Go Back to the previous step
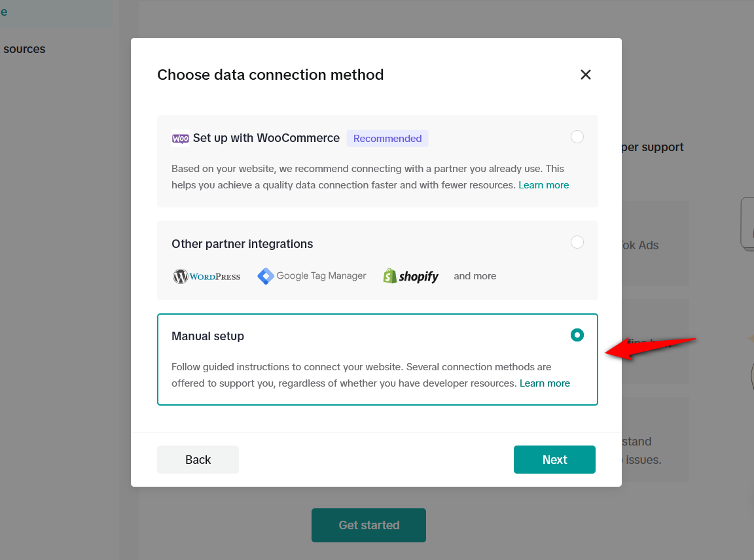Screen dimensions: 754x560 (198, 459)
